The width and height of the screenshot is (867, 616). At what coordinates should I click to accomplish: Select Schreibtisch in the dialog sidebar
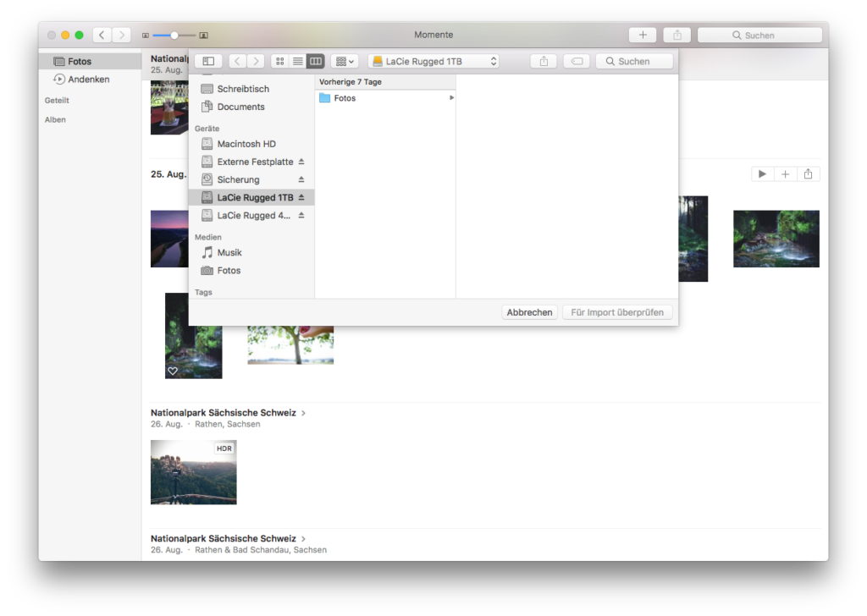(251, 89)
